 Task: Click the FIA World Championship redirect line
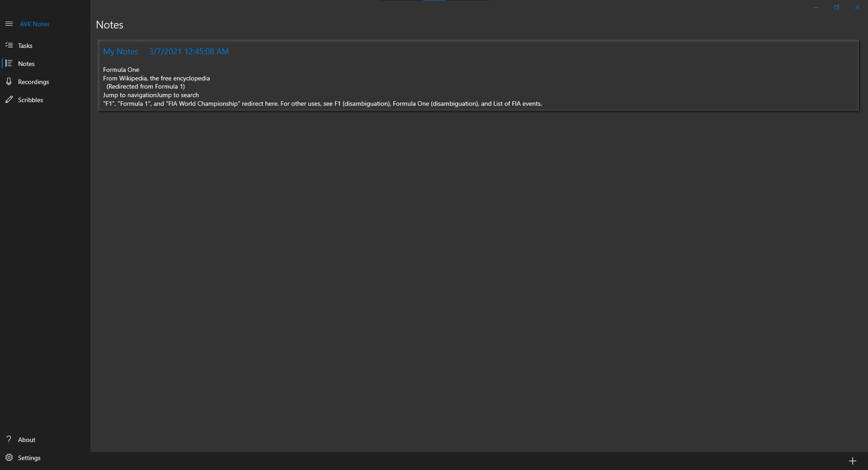(322, 103)
